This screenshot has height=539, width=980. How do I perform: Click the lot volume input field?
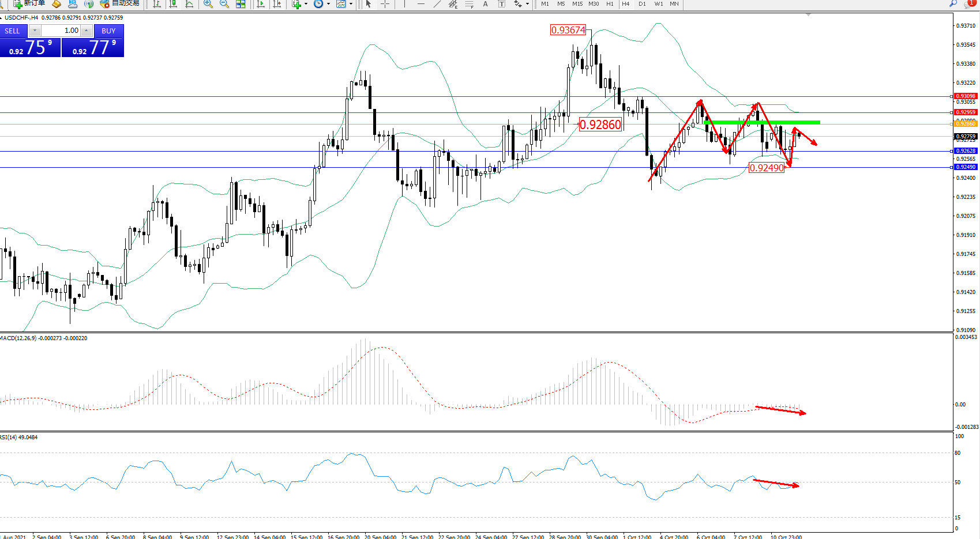coord(61,31)
